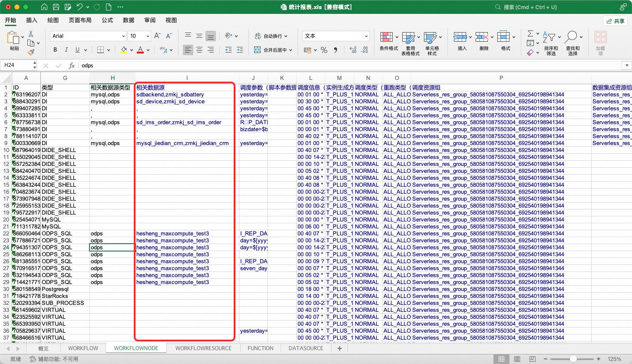Image resolution: width=632 pixels, height=364 pixels.
Task: Decrease font size with smaller A icon
Action: click(169, 36)
